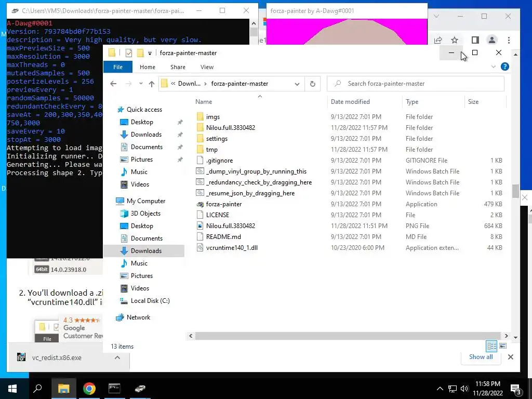
Task: Click the Search forza-painter-master field
Action: [415, 84]
